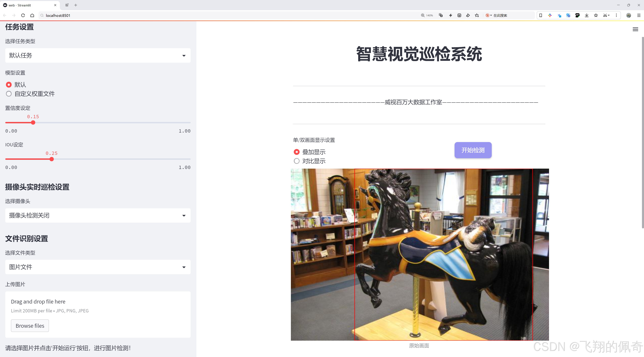The height and width of the screenshot is (357, 644).
Task: Open the Sogou search engine selector
Action: 488,15
